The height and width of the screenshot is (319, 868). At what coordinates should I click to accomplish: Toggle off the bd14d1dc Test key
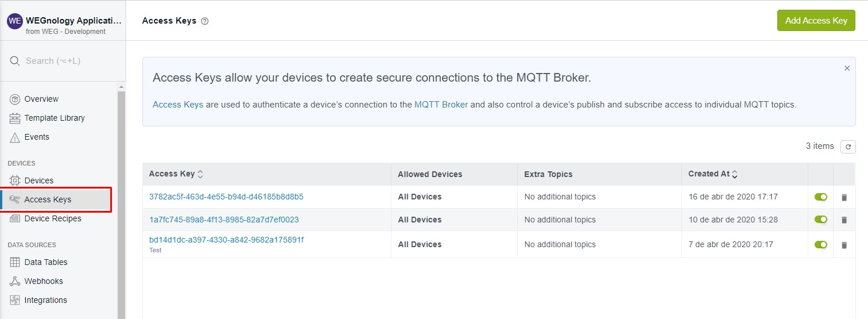tap(821, 245)
